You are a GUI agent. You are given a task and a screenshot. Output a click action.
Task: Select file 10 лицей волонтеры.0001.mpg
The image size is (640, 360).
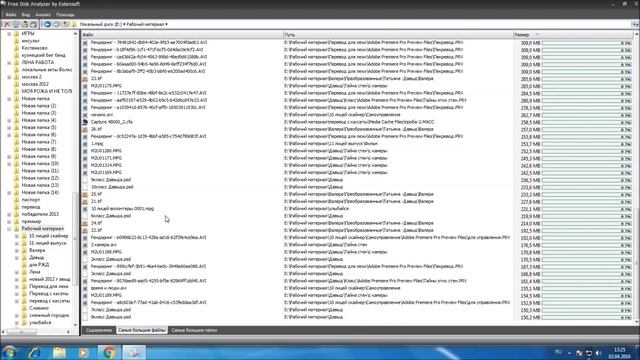click(x=122, y=209)
